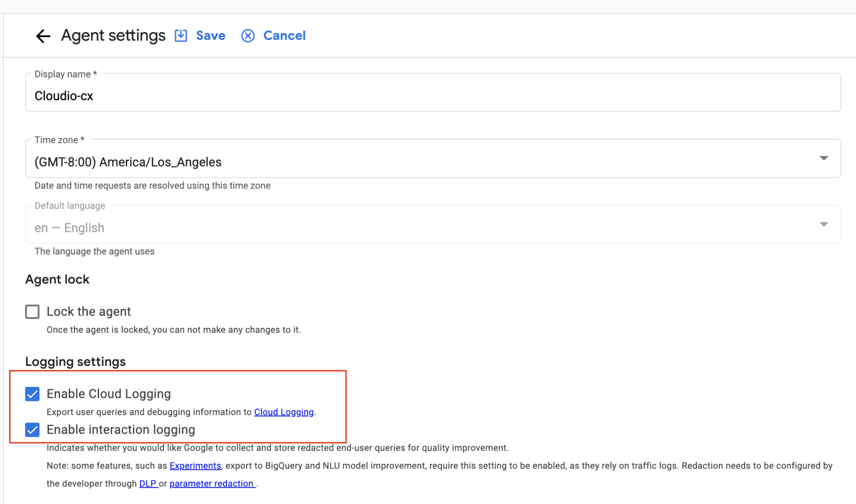Click the Cancel circle-X icon
856x504 pixels.
248,36
